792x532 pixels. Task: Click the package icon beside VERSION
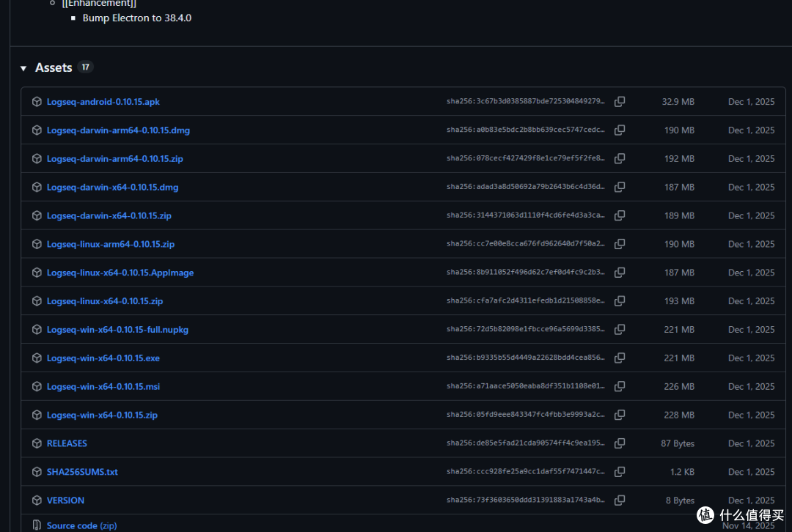37,500
